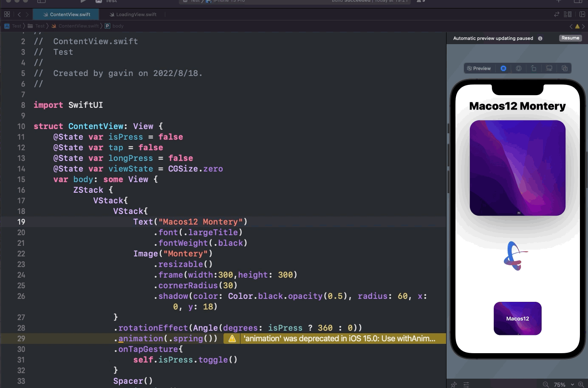Preview on a connected device
This screenshot has width=588, height=388.
(549, 68)
